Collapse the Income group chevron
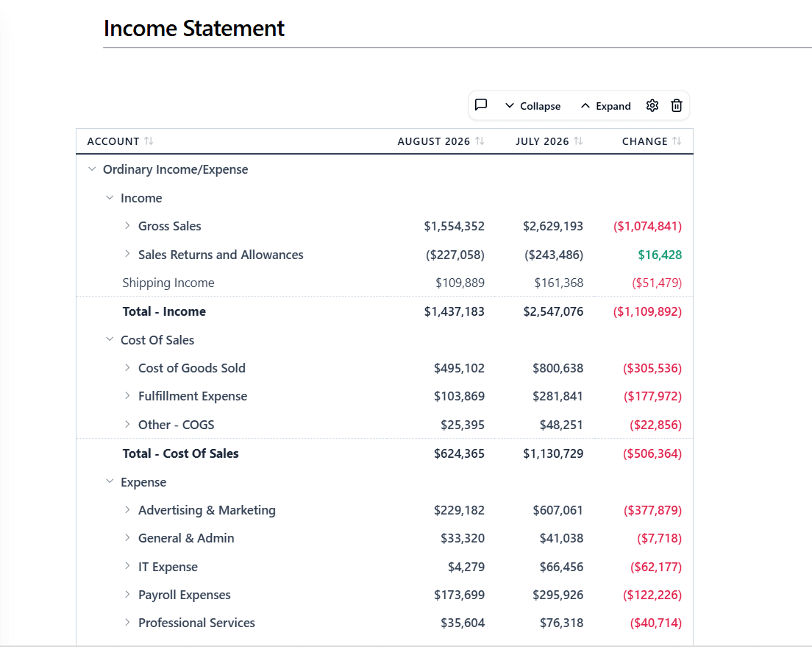The height and width of the screenshot is (647, 812). [110, 197]
